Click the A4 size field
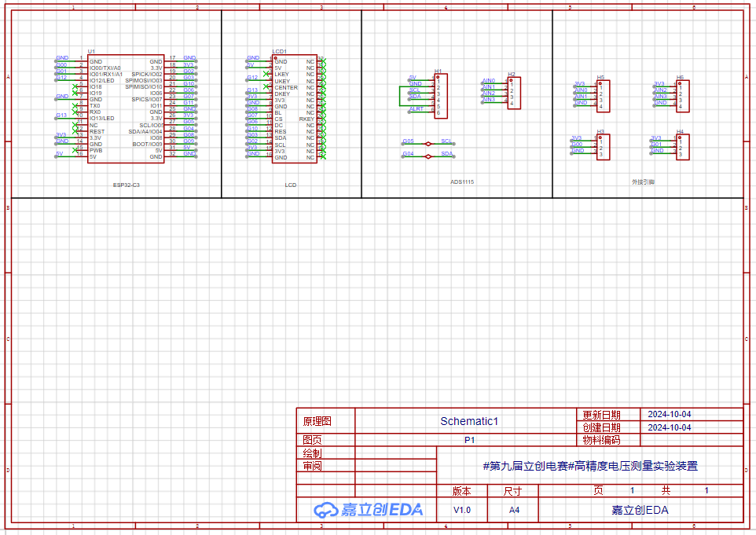 point(514,510)
